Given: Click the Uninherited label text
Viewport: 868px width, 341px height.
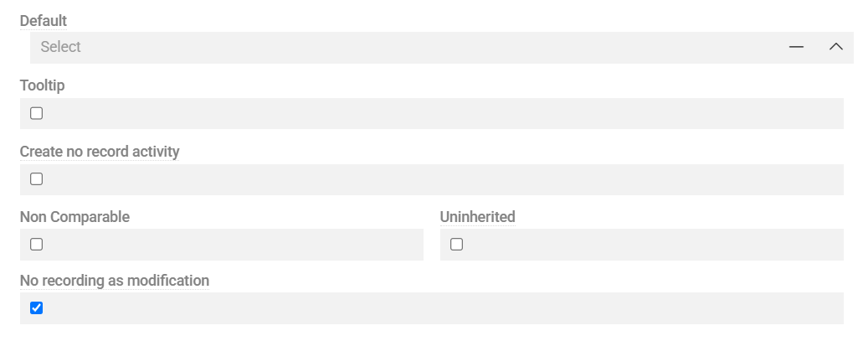Looking at the screenshot, I should coord(477,217).
